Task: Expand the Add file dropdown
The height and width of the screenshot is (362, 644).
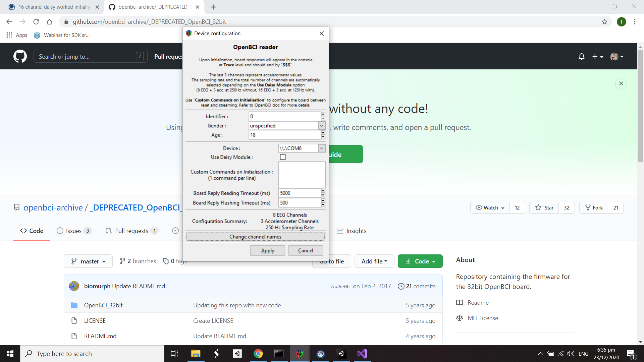Action: click(374, 261)
